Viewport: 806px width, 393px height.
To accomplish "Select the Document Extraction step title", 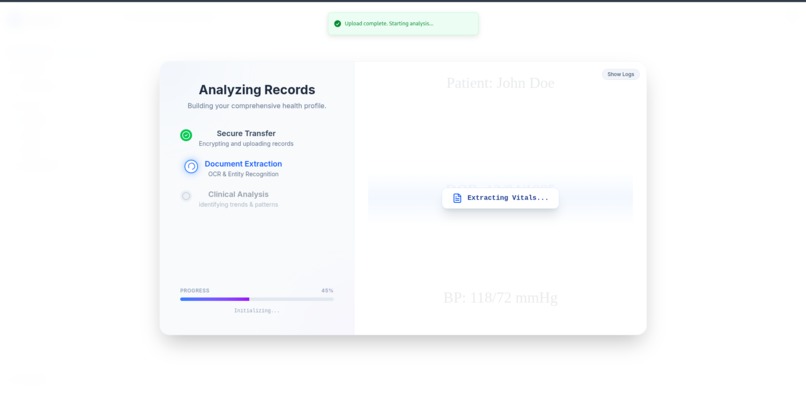I will click(243, 164).
